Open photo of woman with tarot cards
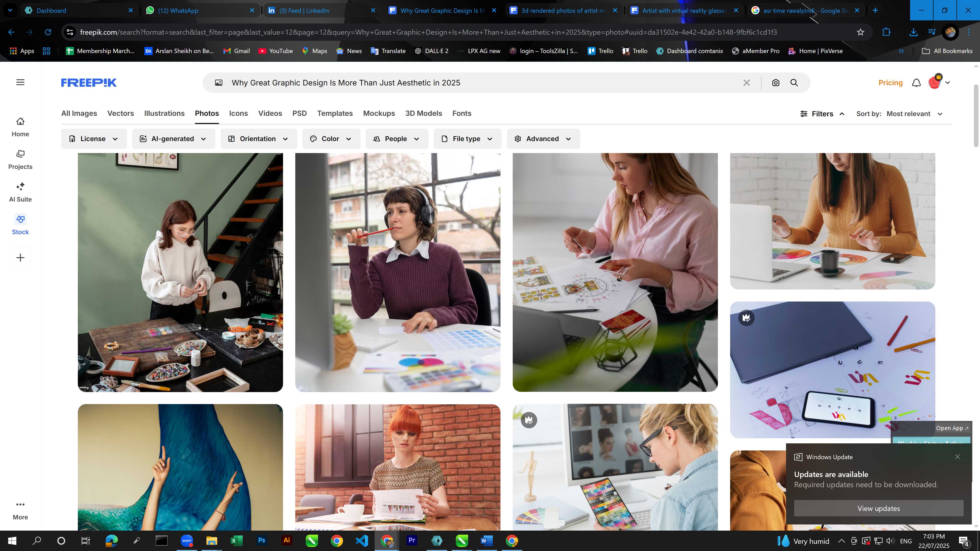 [615, 272]
